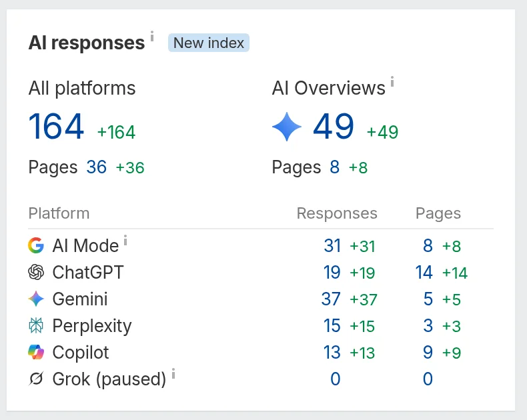The width and height of the screenshot is (527, 420).
Task: Click the info icon beside AI Overviews
Action: [x=392, y=81]
